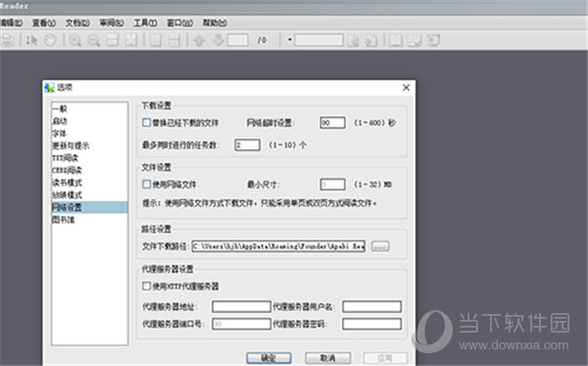The image size is (588, 366).
Task: Select 字体 category in the left list
Action: click(x=60, y=133)
